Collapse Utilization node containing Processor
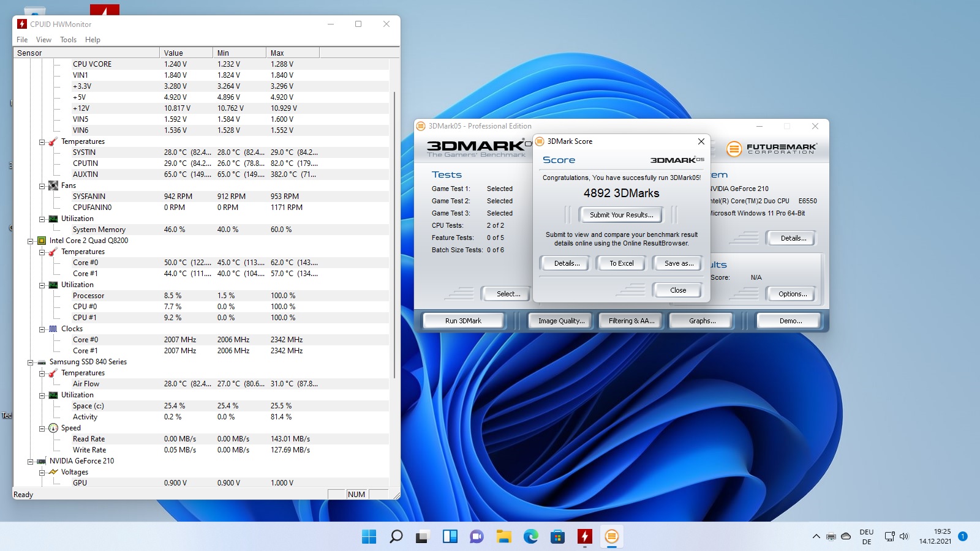The height and width of the screenshot is (551, 980). point(42,285)
